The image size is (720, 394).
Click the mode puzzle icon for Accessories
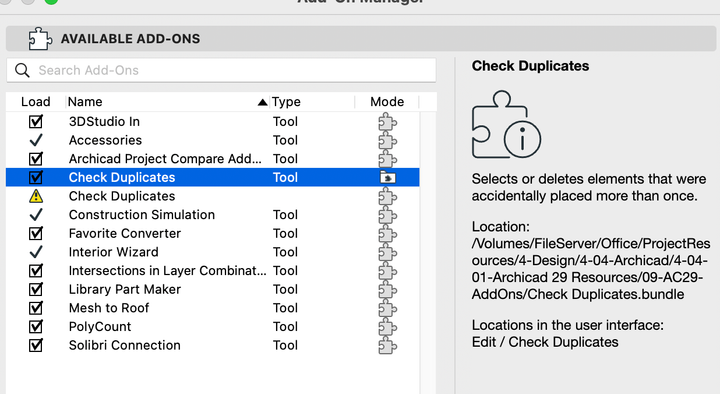coord(388,141)
